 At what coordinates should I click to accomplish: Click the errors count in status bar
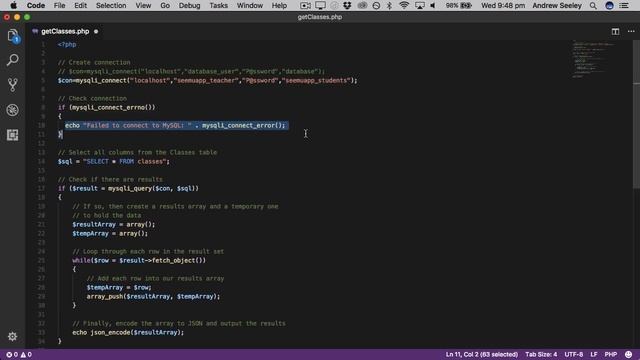(11, 355)
